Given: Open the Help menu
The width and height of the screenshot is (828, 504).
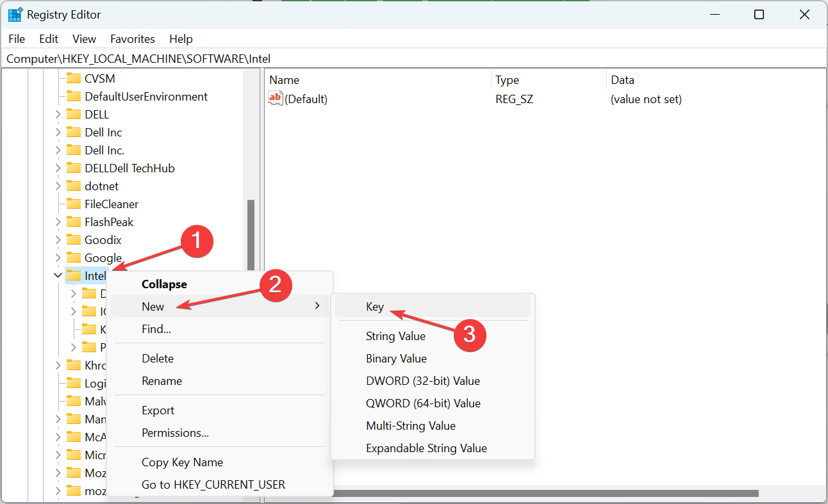Looking at the screenshot, I should coord(181,39).
